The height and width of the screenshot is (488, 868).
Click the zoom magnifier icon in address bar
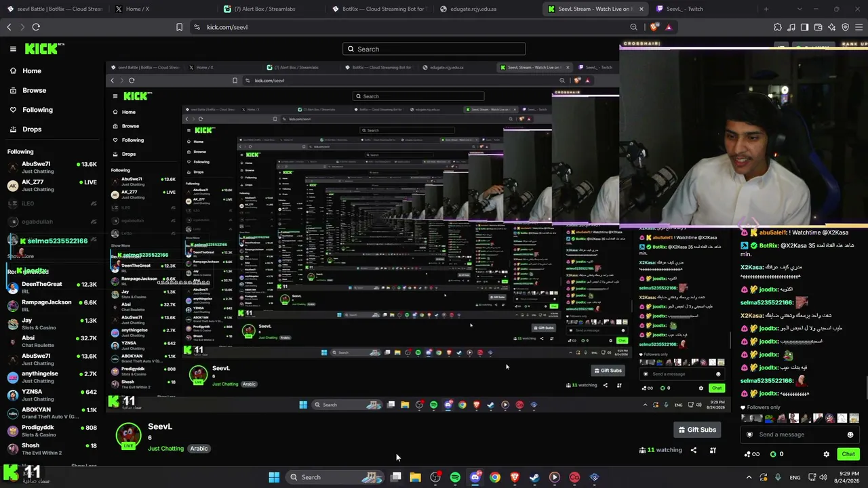[634, 27]
